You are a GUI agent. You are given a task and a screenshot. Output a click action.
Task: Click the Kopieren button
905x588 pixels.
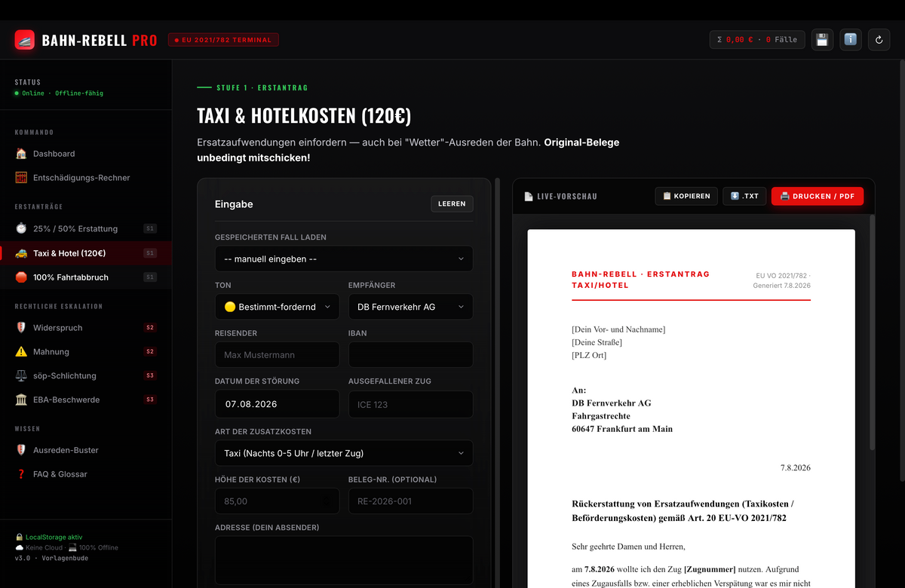[x=686, y=196]
